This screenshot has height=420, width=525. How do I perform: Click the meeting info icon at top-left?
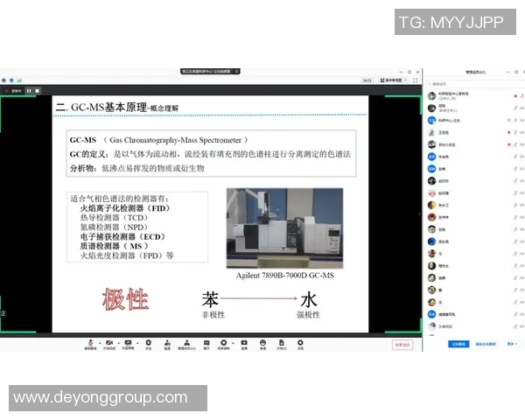3,80
